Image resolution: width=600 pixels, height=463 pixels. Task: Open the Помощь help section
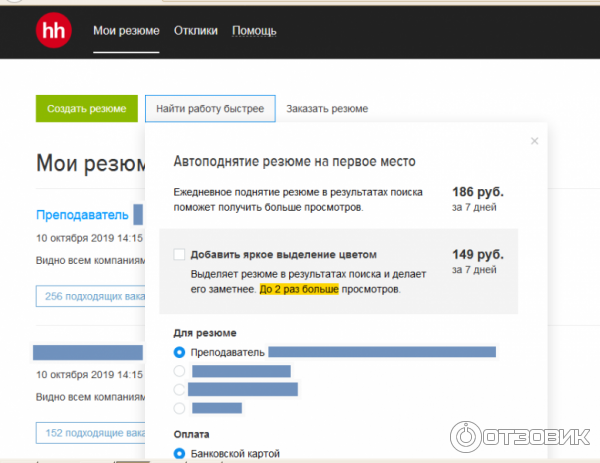254,31
